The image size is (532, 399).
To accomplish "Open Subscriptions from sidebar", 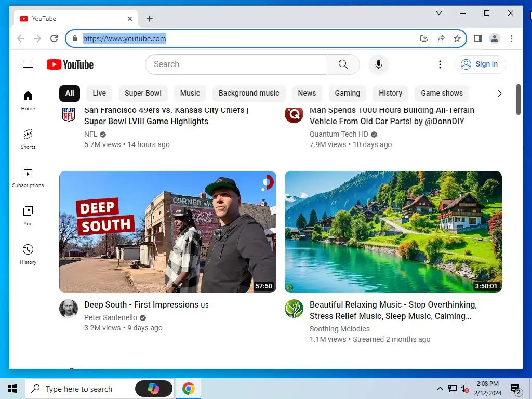I will (28, 178).
